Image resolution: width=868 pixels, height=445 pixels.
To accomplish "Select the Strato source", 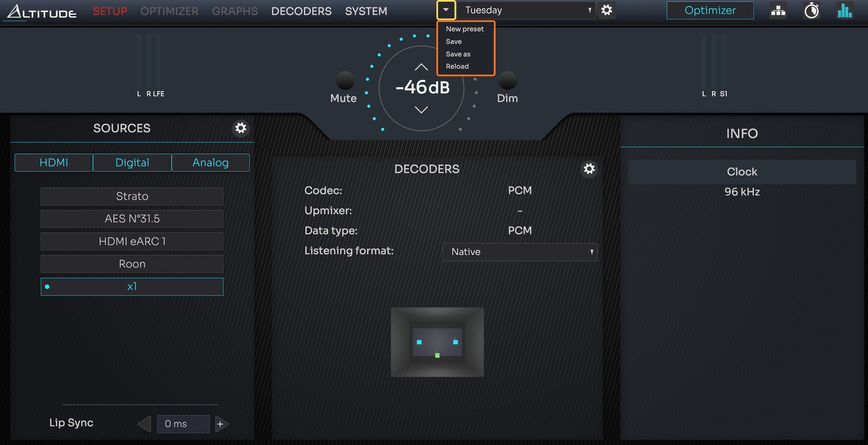I will (x=132, y=196).
